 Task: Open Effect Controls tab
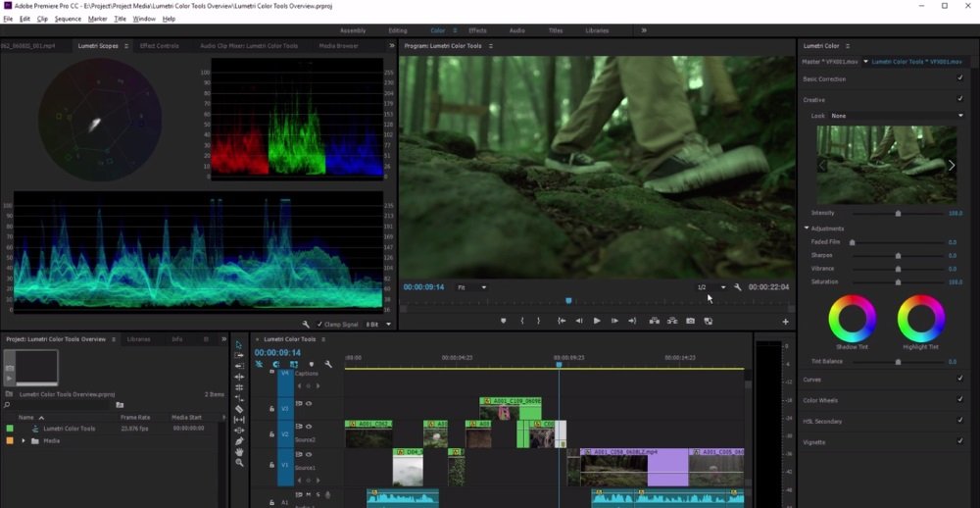coord(160,46)
